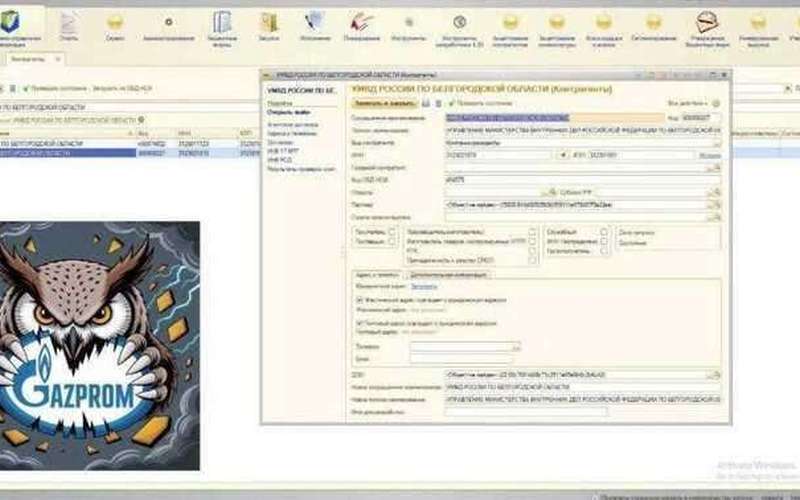
Task: Click the Полное наименование field
Action: coord(583,131)
